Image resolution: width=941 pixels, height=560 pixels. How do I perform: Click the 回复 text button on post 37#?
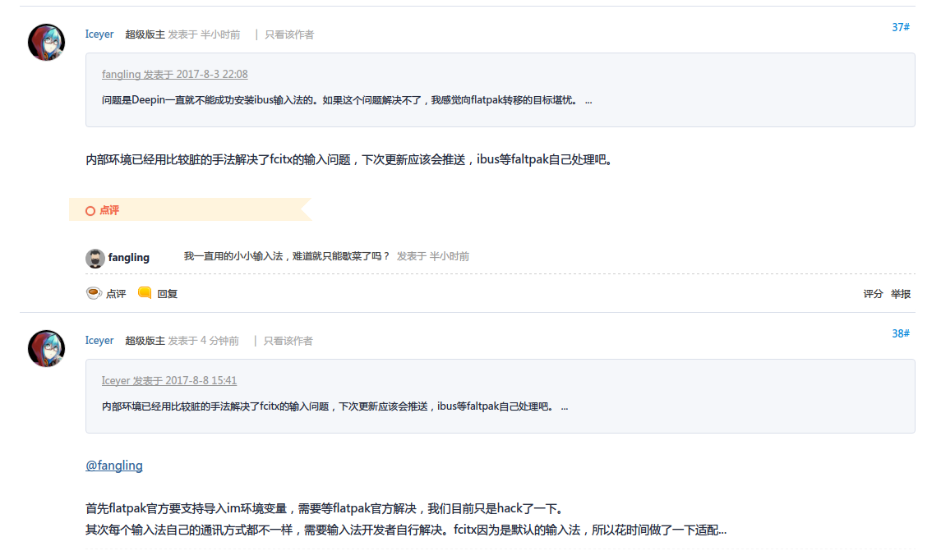(x=168, y=294)
